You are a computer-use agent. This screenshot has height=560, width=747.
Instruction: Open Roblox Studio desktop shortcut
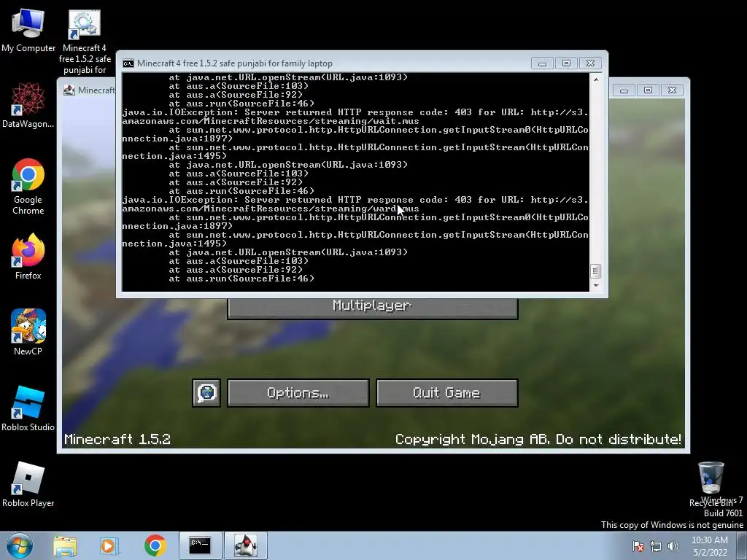pos(28,408)
